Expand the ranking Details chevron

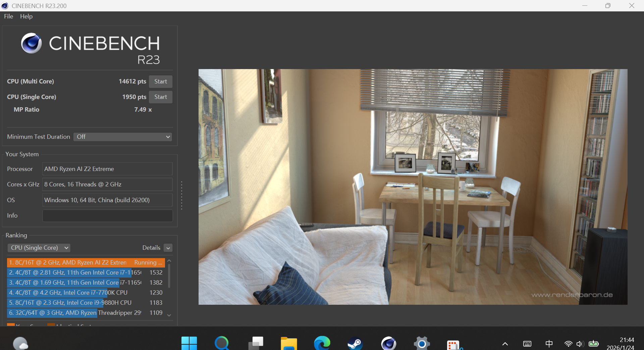click(x=168, y=248)
